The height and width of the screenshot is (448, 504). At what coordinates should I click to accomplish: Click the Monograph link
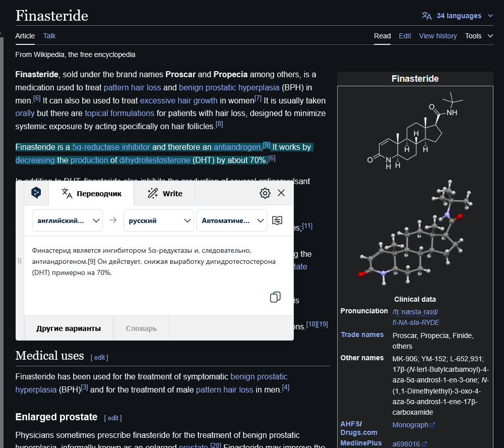point(410,425)
